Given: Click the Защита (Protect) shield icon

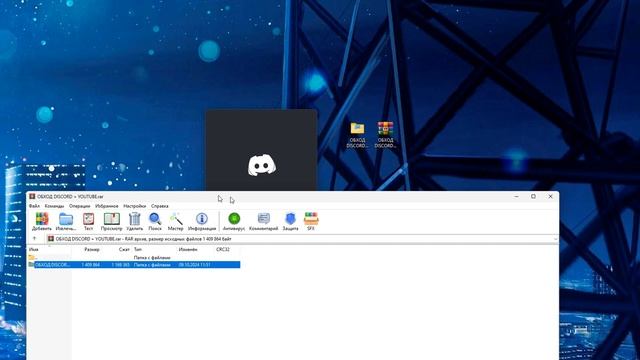Looking at the screenshot, I should [x=290, y=222].
